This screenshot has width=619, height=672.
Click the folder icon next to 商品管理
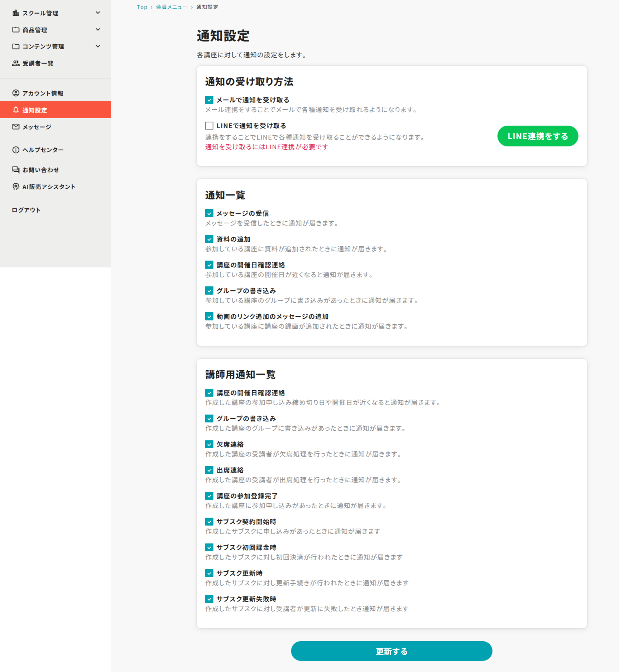[x=16, y=30]
